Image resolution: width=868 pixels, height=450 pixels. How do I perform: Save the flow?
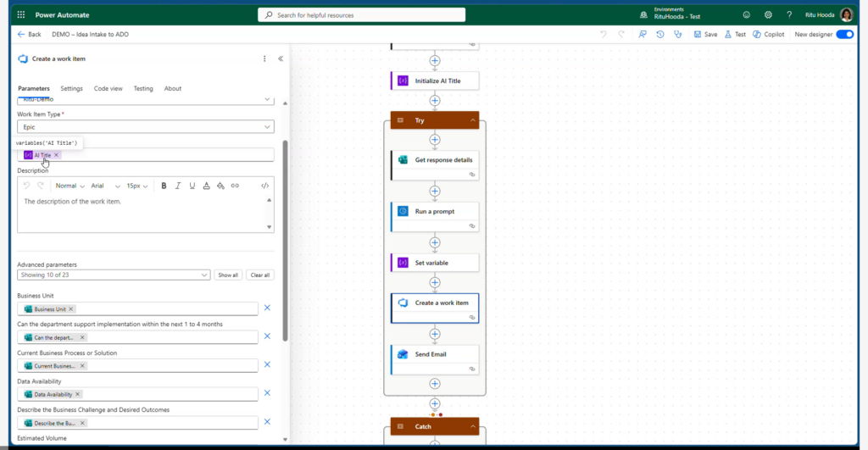tap(705, 35)
